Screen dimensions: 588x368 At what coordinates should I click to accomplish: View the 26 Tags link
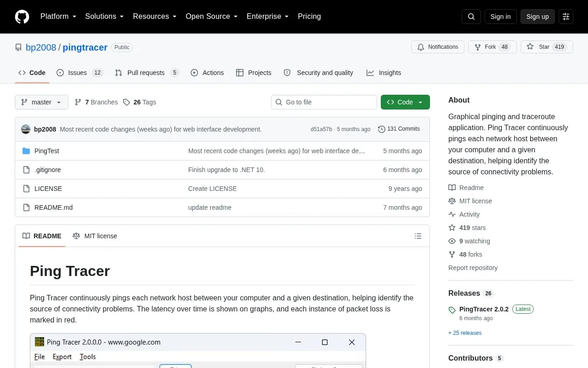coord(140,102)
